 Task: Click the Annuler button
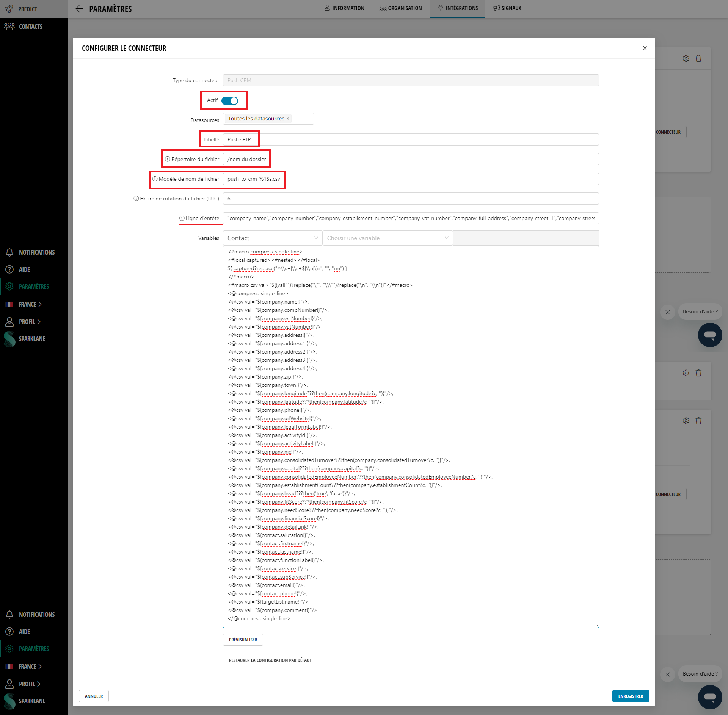94,696
